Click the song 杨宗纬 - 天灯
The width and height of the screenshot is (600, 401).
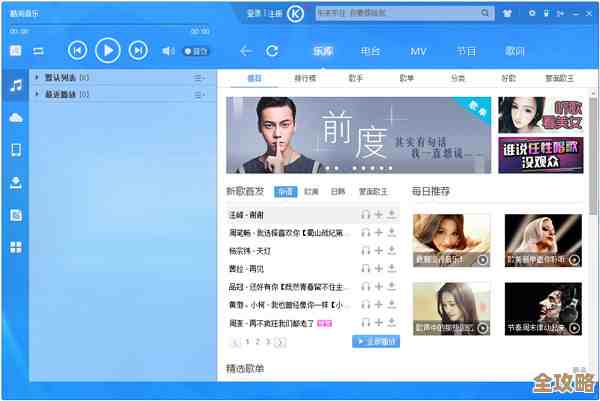(249, 251)
